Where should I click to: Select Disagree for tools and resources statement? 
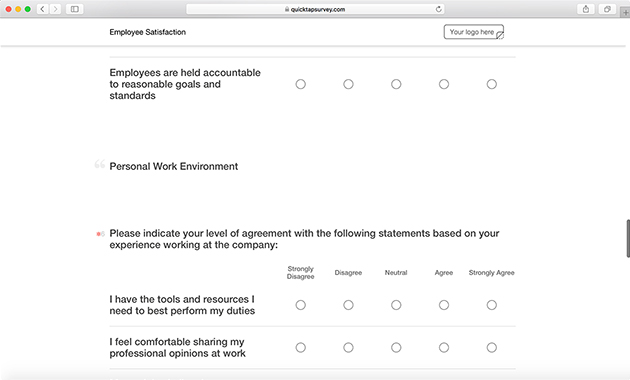point(348,305)
